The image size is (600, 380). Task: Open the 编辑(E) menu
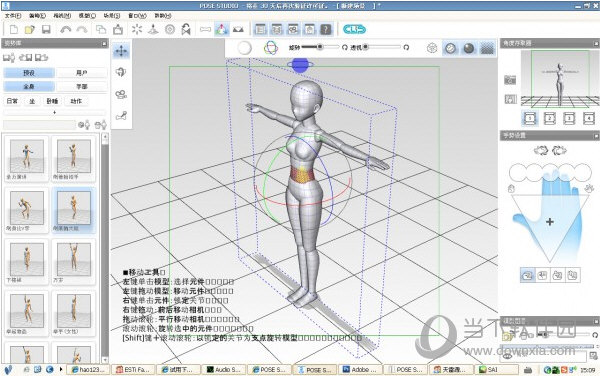37,16
